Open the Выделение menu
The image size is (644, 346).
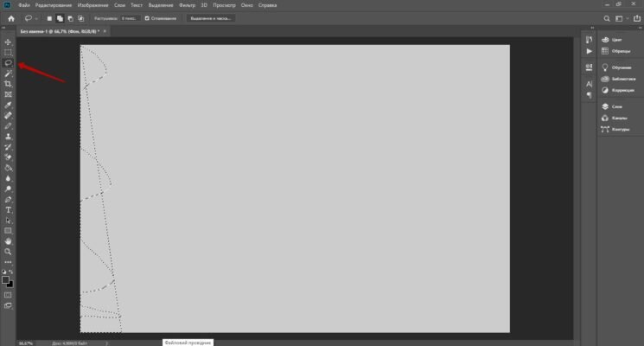coord(161,5)
